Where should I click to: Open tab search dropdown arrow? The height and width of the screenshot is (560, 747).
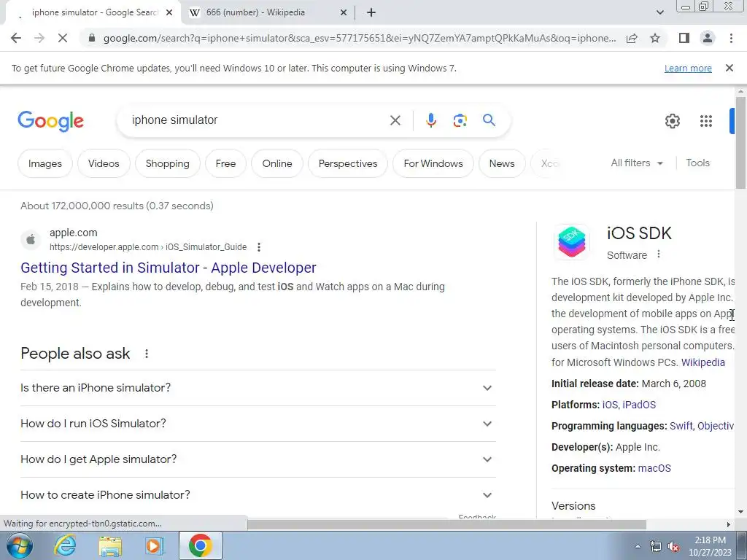(659, 13)
